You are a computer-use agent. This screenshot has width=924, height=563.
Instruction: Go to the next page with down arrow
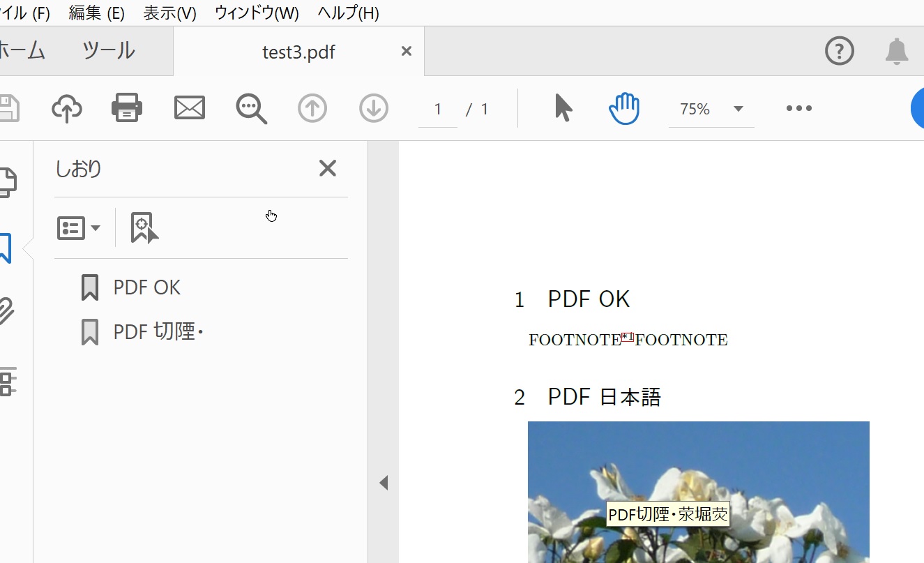pyautogui.click(x=373, y=108)
